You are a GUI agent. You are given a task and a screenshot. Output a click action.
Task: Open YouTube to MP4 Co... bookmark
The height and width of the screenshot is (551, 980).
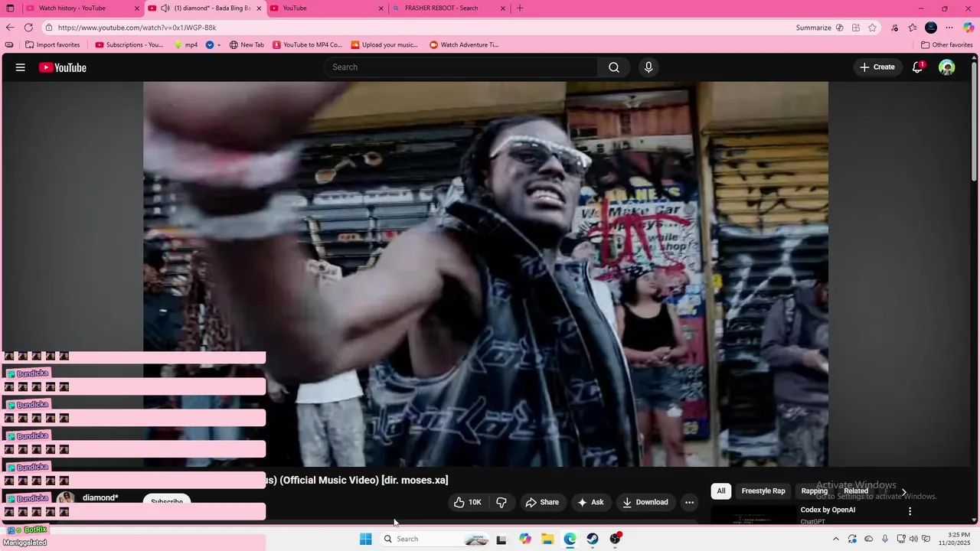click(307, 44)
